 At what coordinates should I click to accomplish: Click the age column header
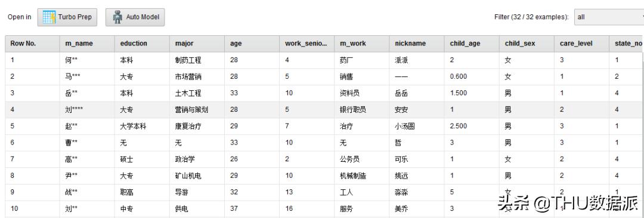click(252, 44)
